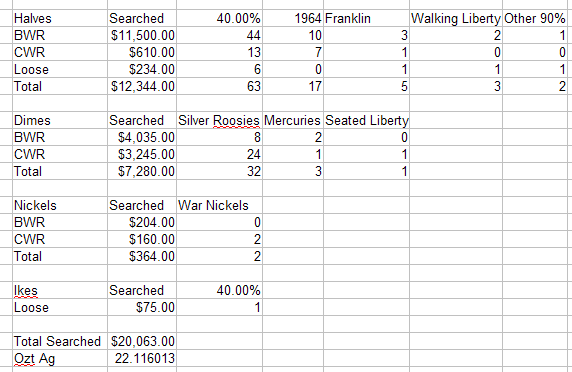
Task: Click the Silver Roosies header cell
Action: point(219,120)
